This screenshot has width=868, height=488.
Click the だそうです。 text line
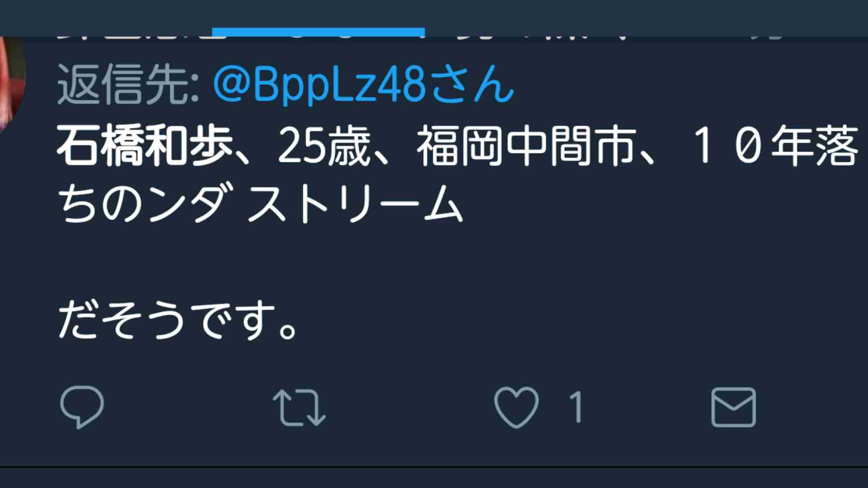click(x=178, y=321)
